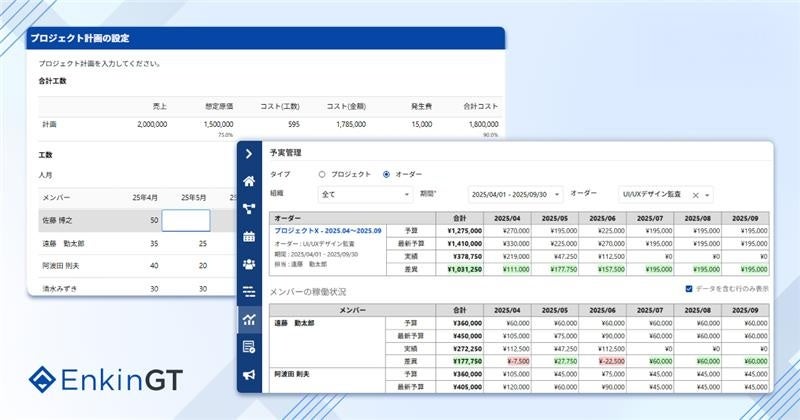Open the オーダー dropdown arrow
Viewport: 800px width, 420px height.
707,195
